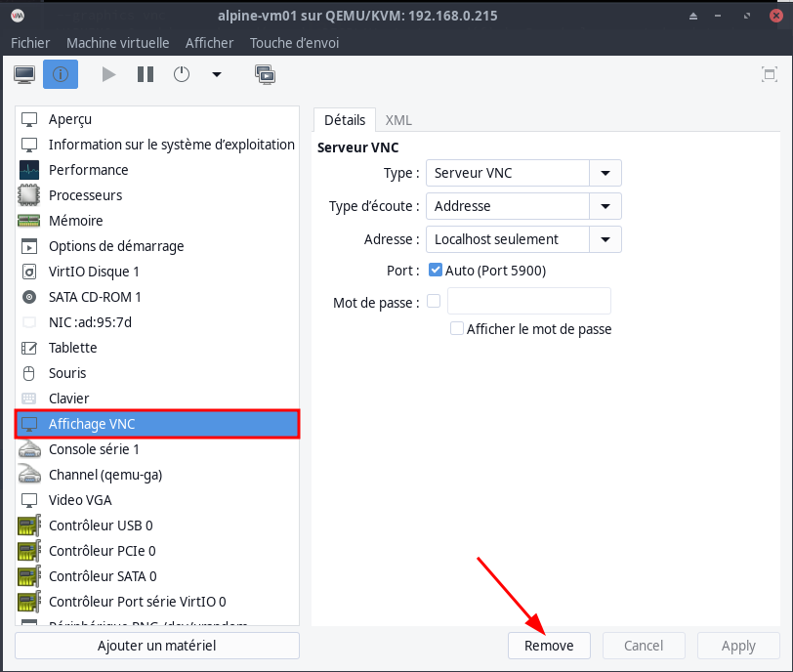Click the password input field
The width and height of the screenshot is (793, 672).
[x=528, y=302]
